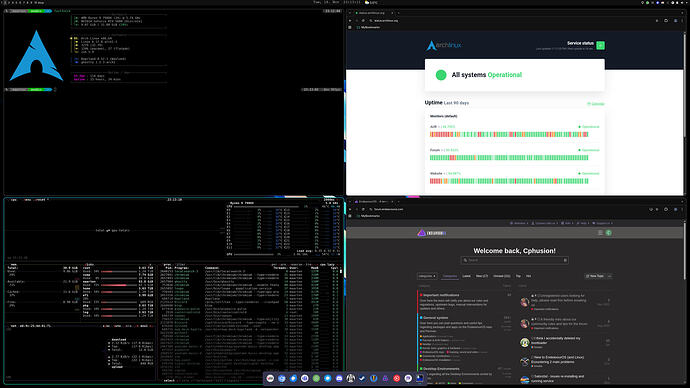This screenshot has width=690, height=388.
Task: Open the desktop monitor icon at dock's end
Action: click(x=420, y=378)
